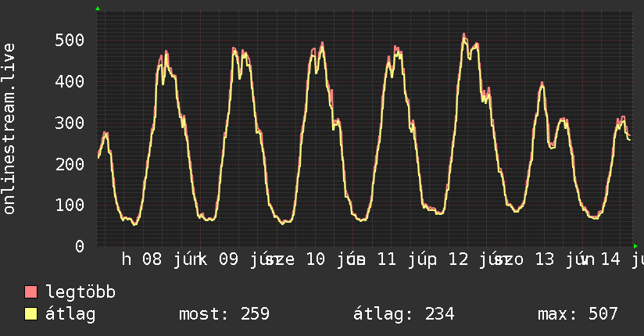Click the yellow 'átlag' legend swatch
Image resolution: width=644 pixels, height=336 pixels.
(x=30, y=313)
